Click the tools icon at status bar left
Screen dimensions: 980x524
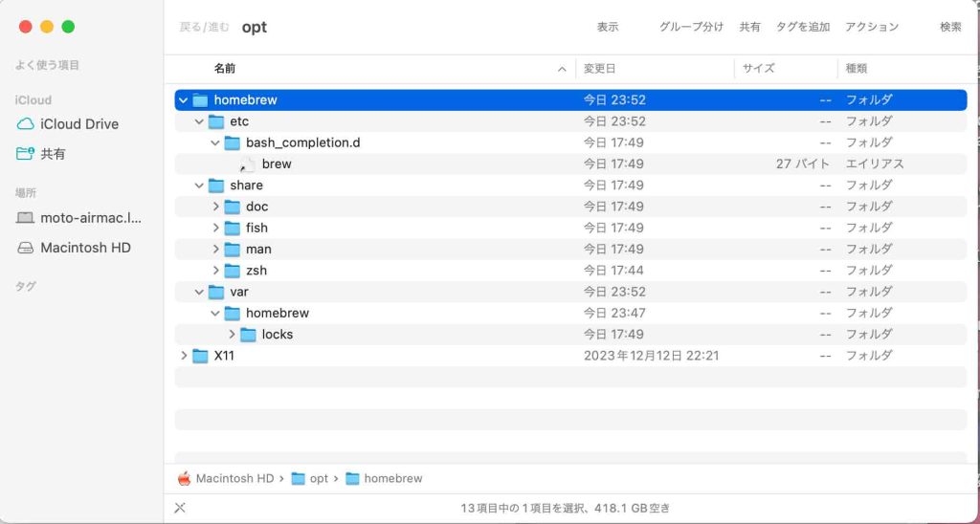pyautogui.click(x=180, y=508)
